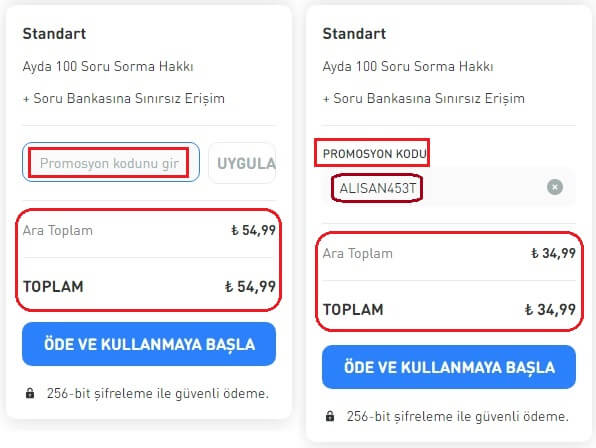
Task: Click lock icon in left card
Action: coord(30,393)
